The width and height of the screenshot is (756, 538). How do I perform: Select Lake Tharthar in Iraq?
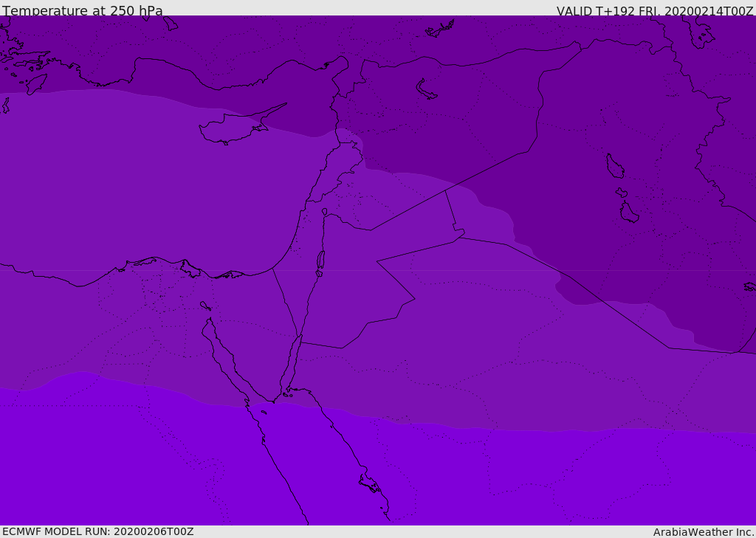[x=614, y=167]
